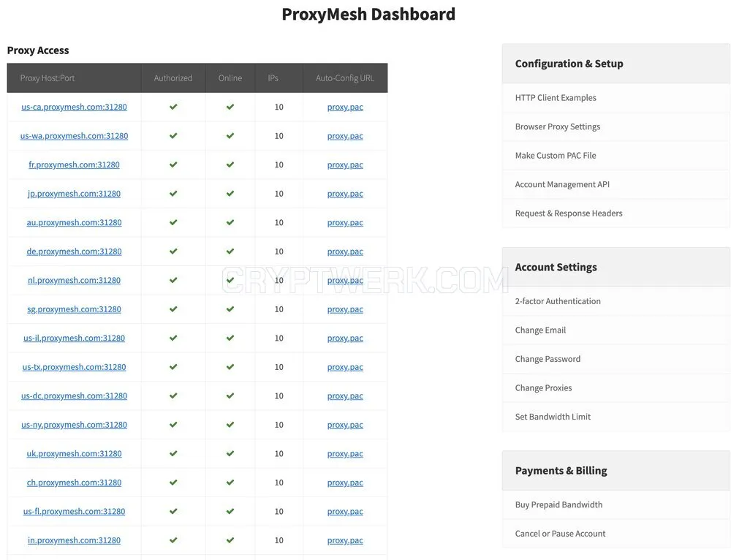Choose Change Password option
731x560 pixels.
coord(548,359)
